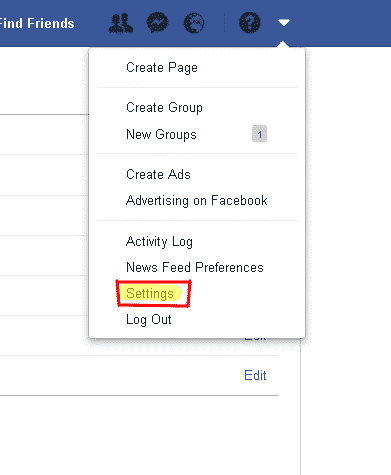
Task: Click the Edit link partly hidden under the menu
Action: (255, 338)
